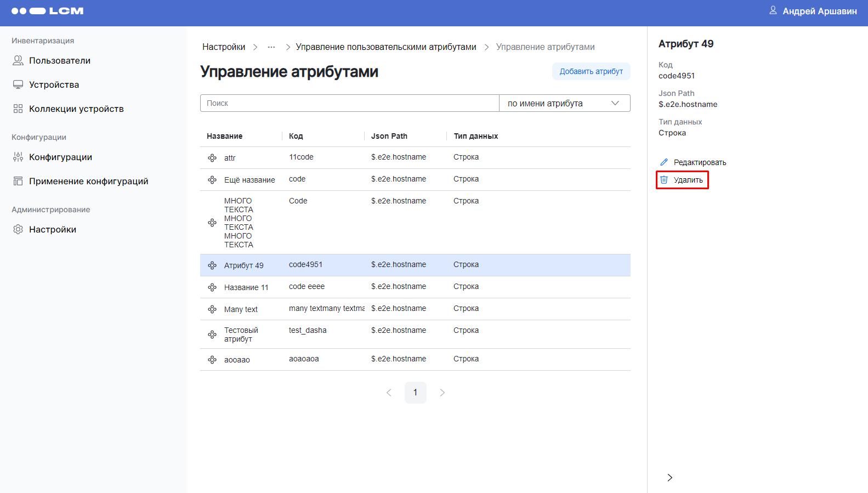
Task: Select page 1 in pagination
Action: tap(415, 393)
